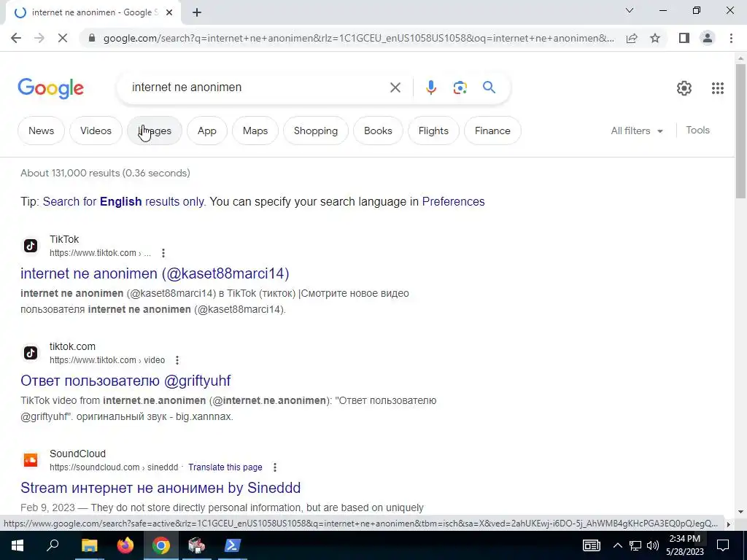The image size is (747, 560).
Task: Open the notification center
Action: click(x=723, y=545)
